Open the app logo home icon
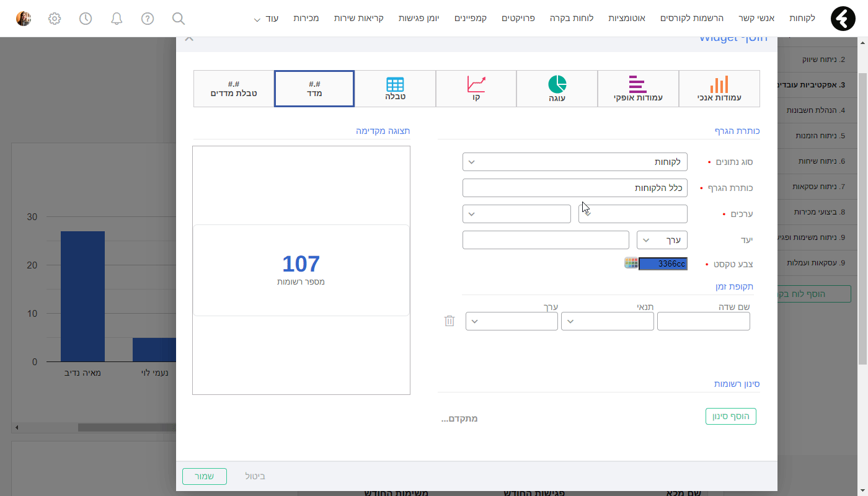 [843, 19]
